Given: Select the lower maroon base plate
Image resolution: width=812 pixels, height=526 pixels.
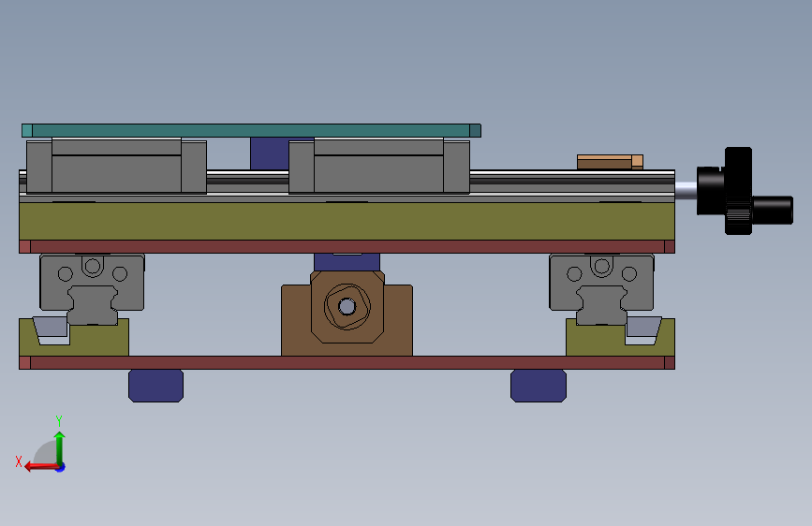Looking at the screenshot, I should (x=347, y=362).
